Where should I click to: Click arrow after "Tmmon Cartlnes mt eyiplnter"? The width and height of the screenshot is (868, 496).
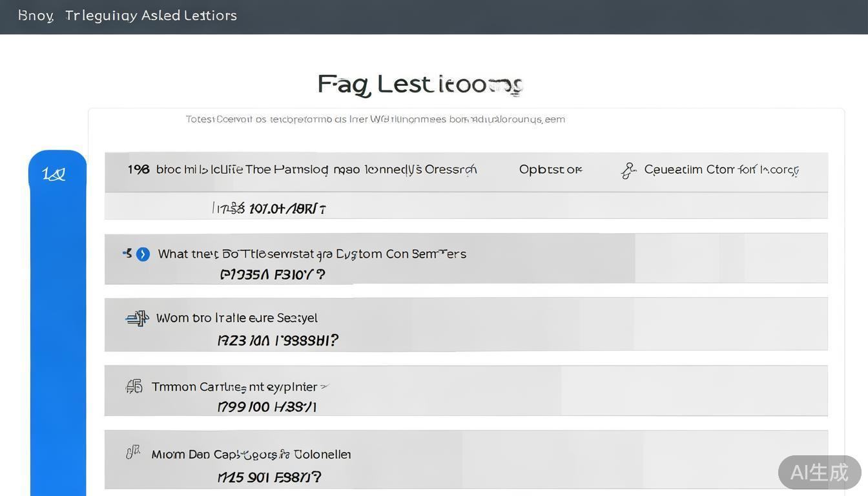click(324, 387)
